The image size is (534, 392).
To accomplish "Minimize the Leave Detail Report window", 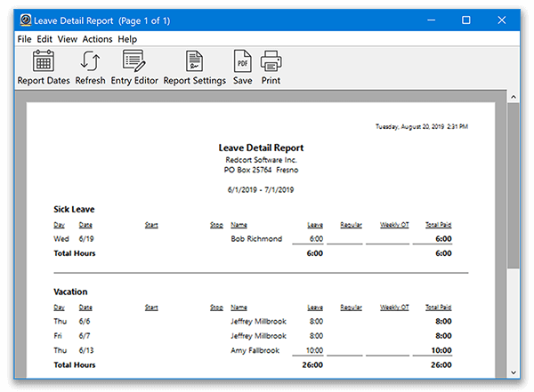I will click(x=431, y=20).
